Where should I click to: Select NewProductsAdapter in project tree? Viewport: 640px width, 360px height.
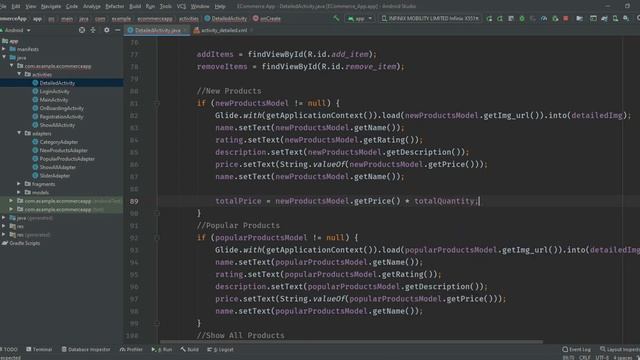(63, 150)
